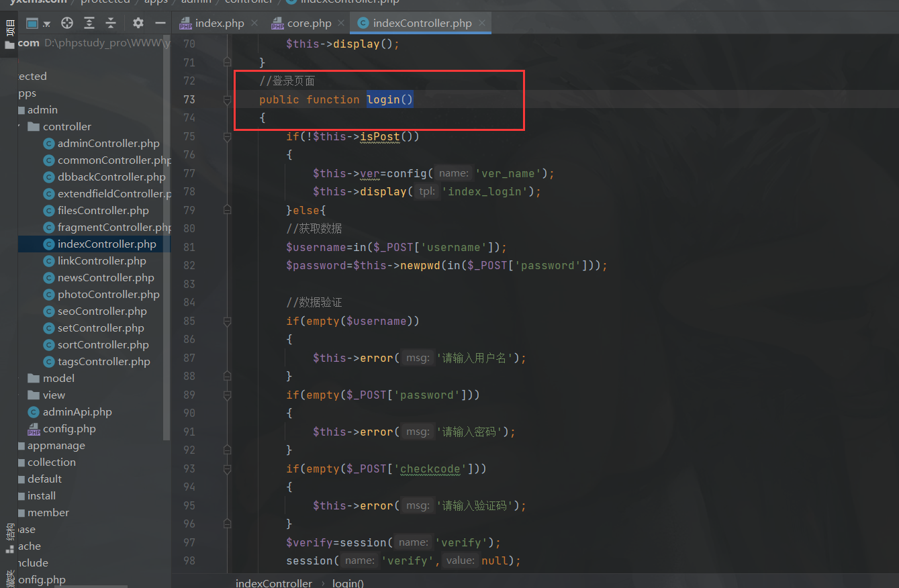899x588 pixels.
Task: Select the member folder
Action: click(x=48, y=512)
